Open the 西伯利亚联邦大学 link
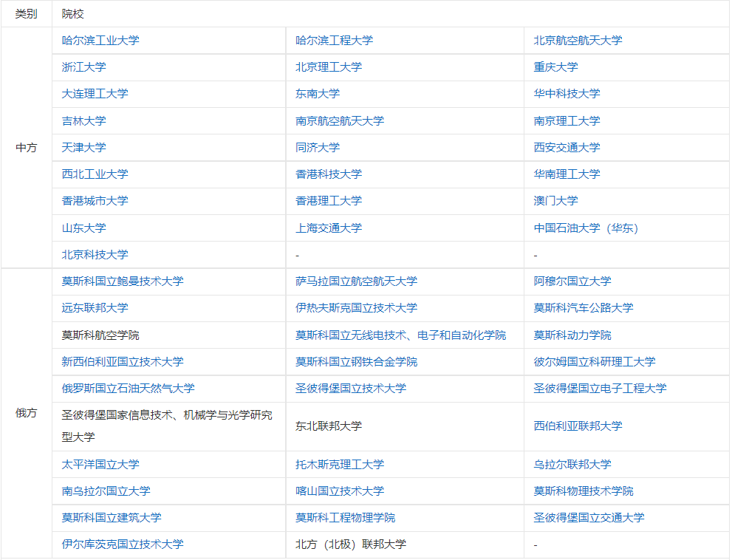The height and width of the screenshot is (560, 732). [x=578, y=426]
